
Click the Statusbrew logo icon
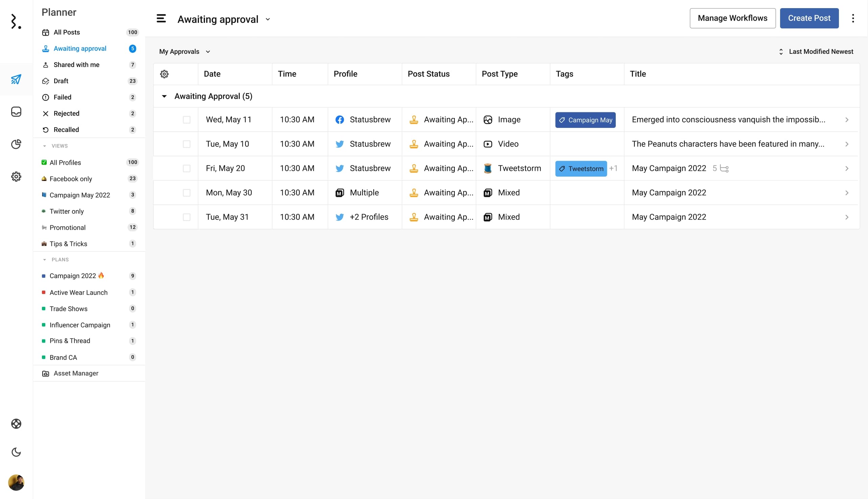coord(16,21)
